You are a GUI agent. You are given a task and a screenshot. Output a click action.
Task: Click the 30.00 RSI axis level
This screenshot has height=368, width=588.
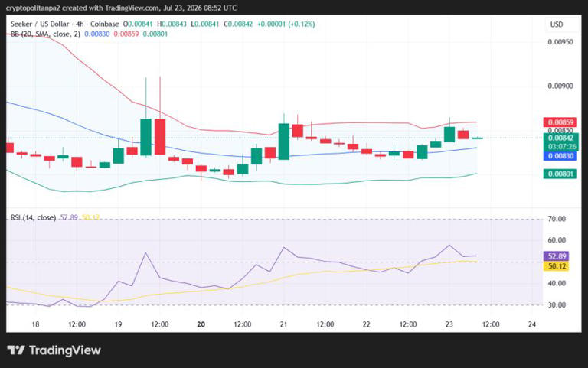557,305
